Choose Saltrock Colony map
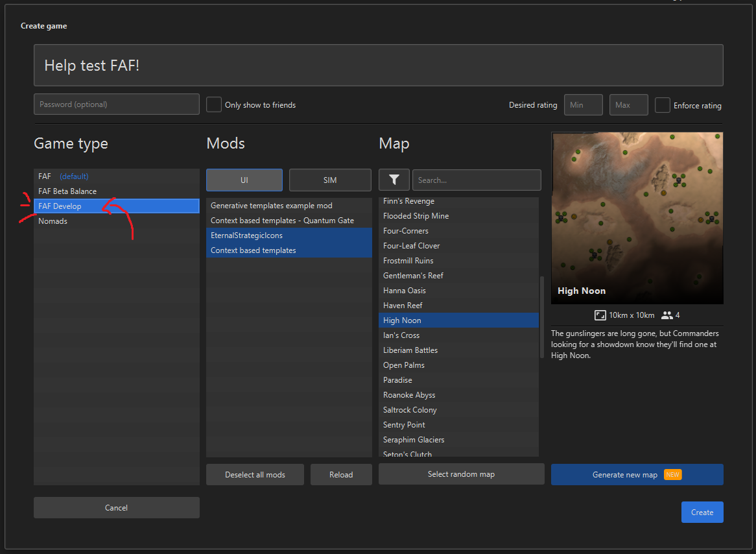756x554 pixels. pos(458,410)
